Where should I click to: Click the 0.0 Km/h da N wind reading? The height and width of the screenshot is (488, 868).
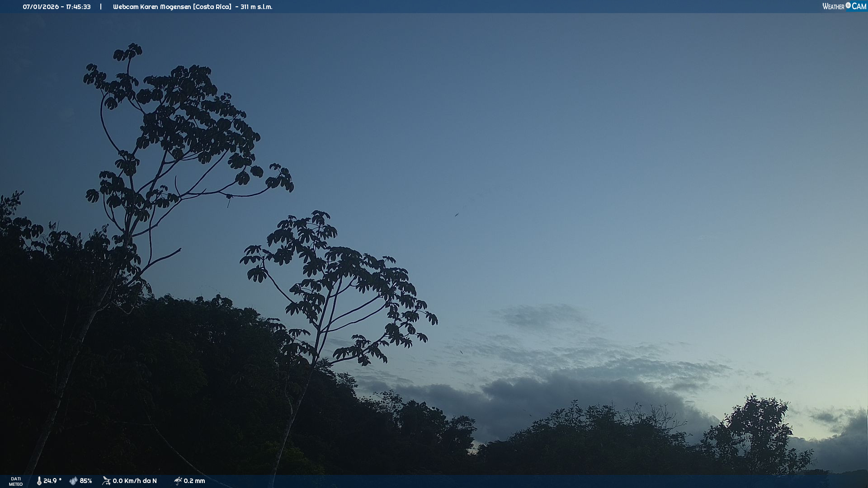coord(135,481)
